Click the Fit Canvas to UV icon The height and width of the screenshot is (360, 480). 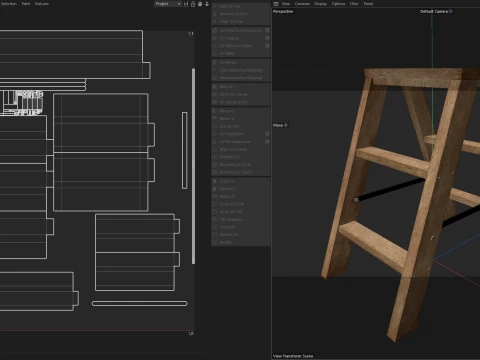[215, 102]
